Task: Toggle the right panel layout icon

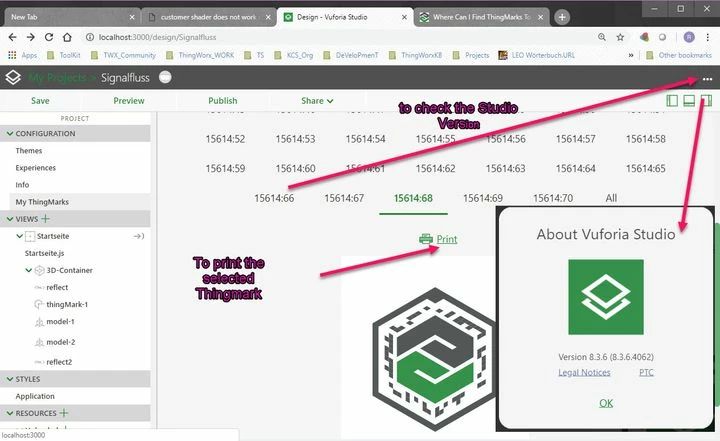Action: click(706, 101)
